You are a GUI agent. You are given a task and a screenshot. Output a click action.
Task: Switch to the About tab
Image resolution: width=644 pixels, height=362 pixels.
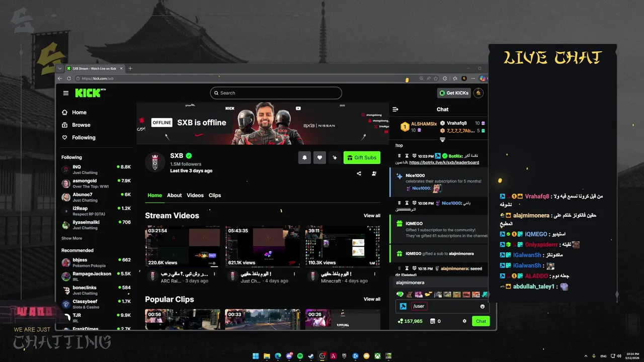coord(175,196)
